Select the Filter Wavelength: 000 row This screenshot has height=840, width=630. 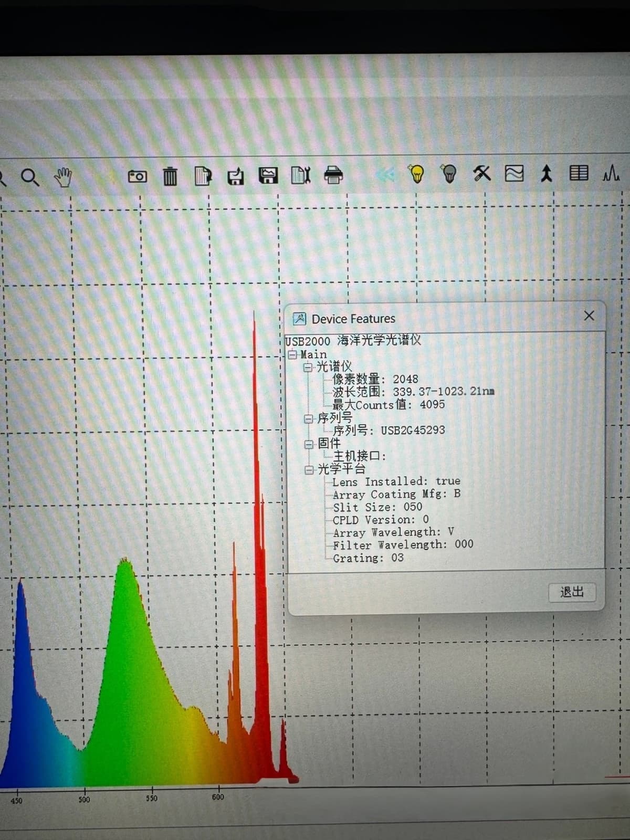point(403,545)
